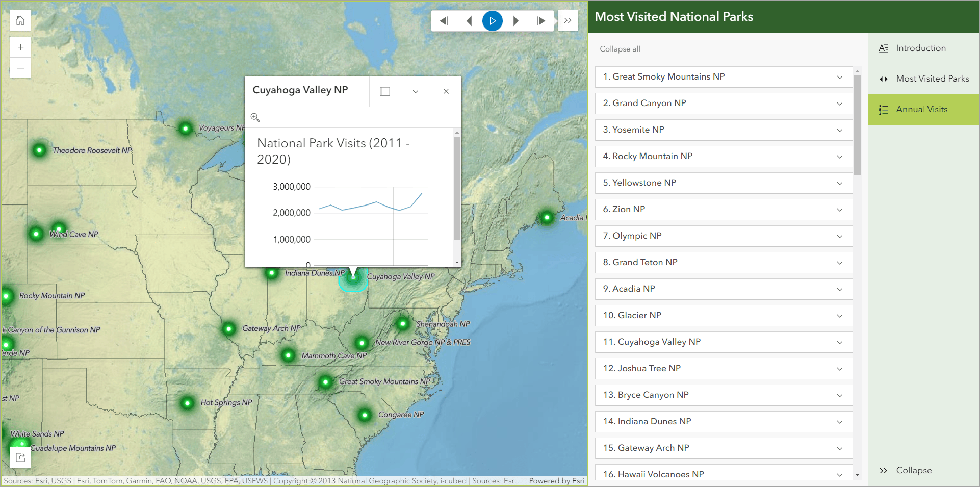Select the Great Smoky Mountains marker on map

click(325, 382)
